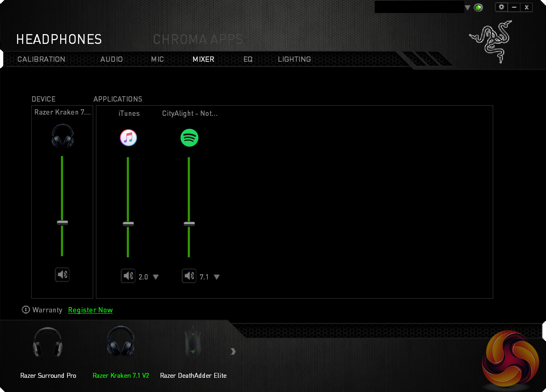The image size is (546, 392).
Task: Click the "iTunes" application label
Action: pyautogui.click(x=129, y=113)
